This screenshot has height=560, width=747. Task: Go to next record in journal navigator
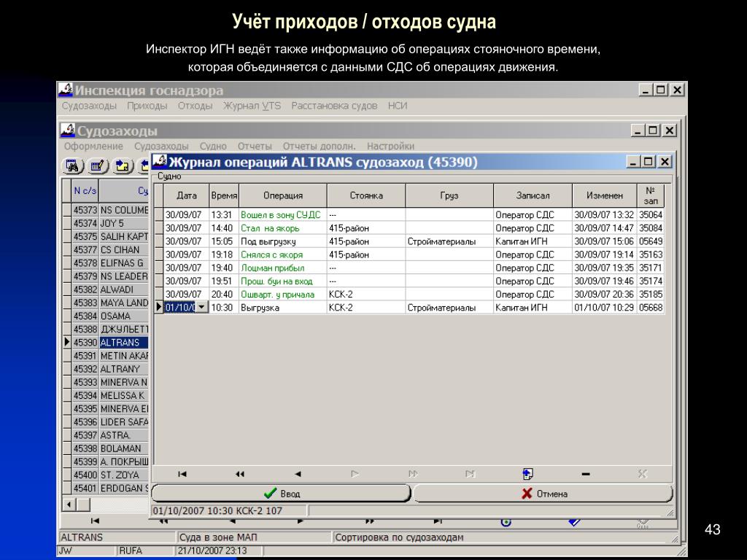(355, 474)
